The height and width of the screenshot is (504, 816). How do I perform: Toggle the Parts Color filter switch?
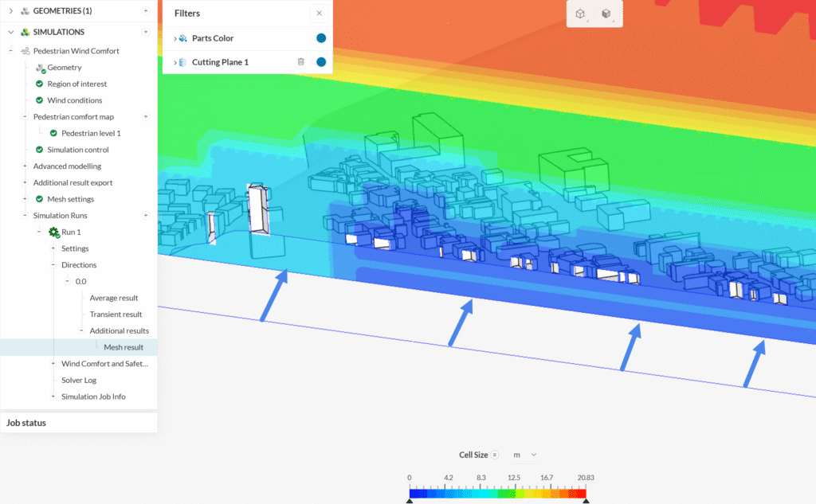320,38
